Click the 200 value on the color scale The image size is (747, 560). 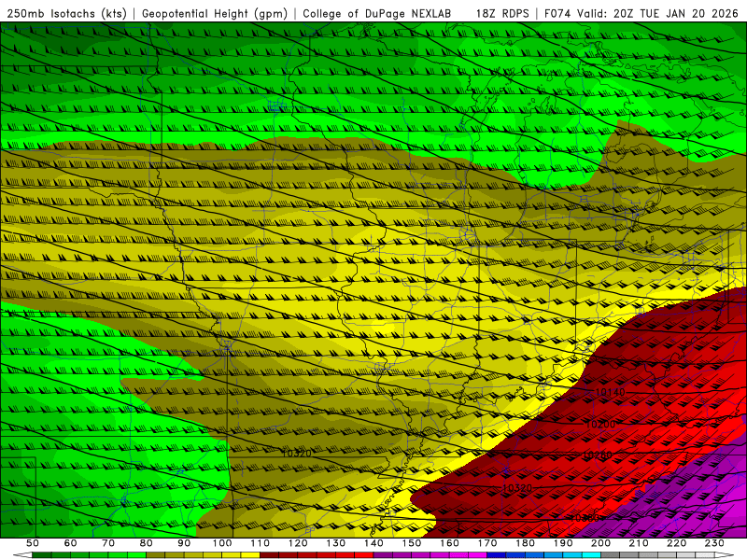click(x=601, y=543)
